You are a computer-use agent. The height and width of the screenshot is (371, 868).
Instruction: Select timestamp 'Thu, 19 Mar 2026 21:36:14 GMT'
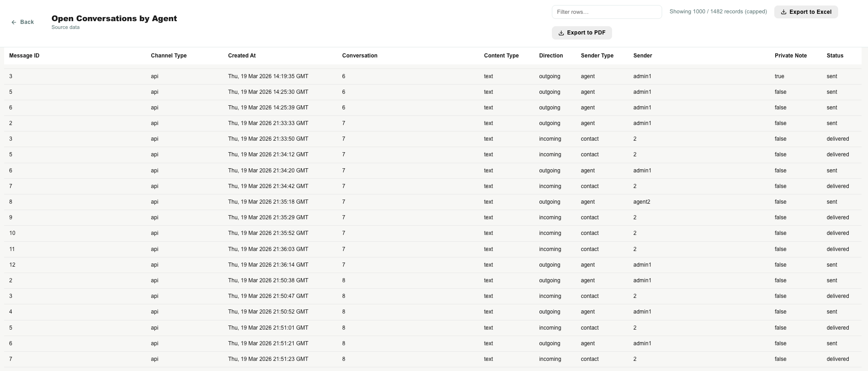[x=268, y=265]
